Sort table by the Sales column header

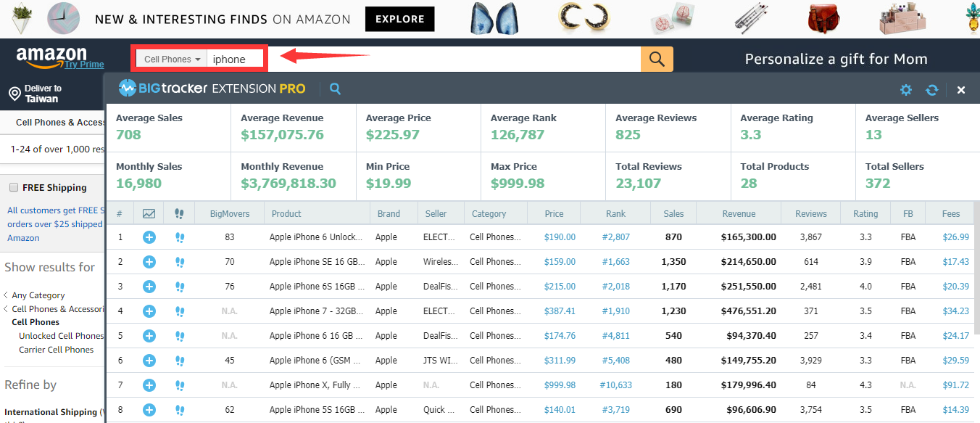[673, 213]
